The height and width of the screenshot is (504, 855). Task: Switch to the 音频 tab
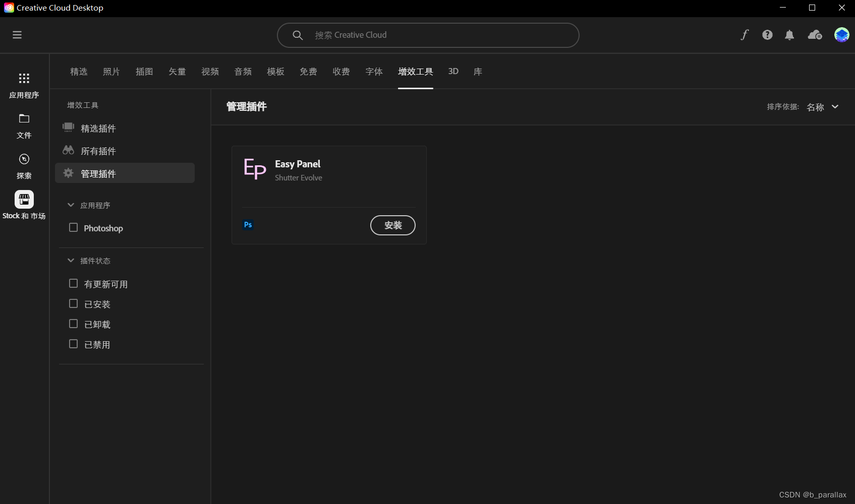tap(243, 72)
